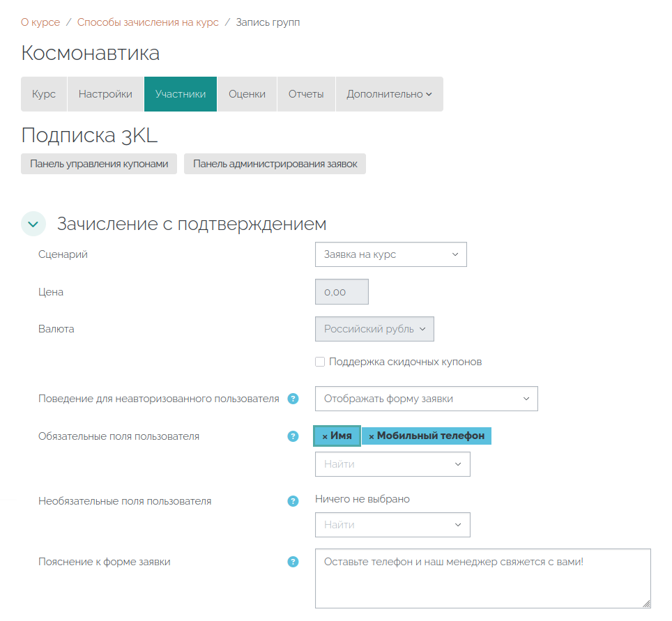Follow the Способы зачисления на курс breadcrumb
The width and height of the screenshot is (672, 621).
pos(148,22)
